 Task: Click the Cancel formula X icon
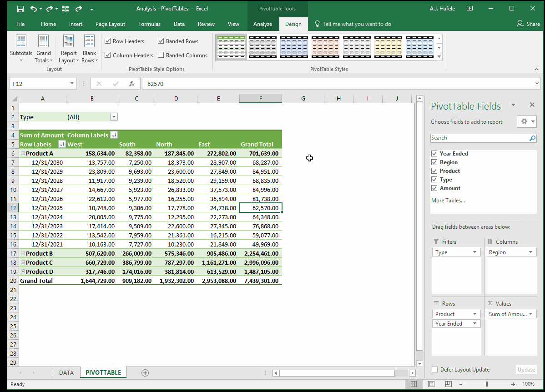[99, 84]
